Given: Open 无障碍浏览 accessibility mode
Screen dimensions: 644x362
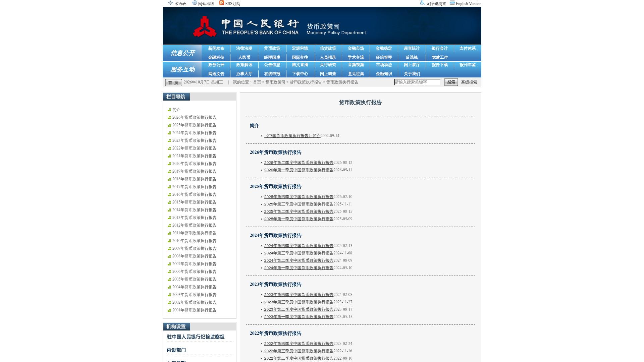Looking at the screenshot, I should pyautogui.click(x=436, y=4).
